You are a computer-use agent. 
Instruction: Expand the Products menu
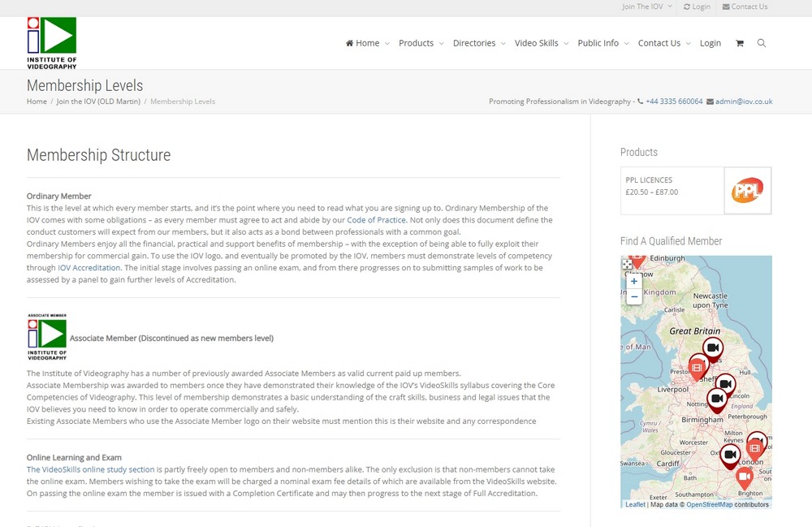coord(421,43)
